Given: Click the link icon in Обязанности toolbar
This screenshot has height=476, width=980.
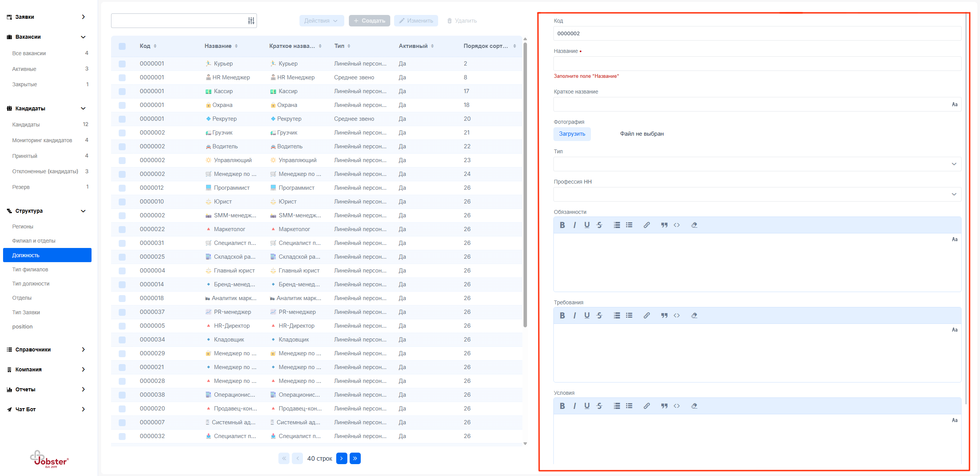Looking at the screenshot, I should click(x=646, y=225).
